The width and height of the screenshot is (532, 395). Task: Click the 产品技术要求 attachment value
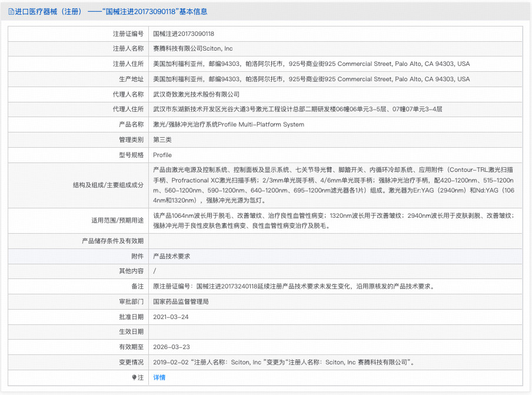[x=171, y=256]
